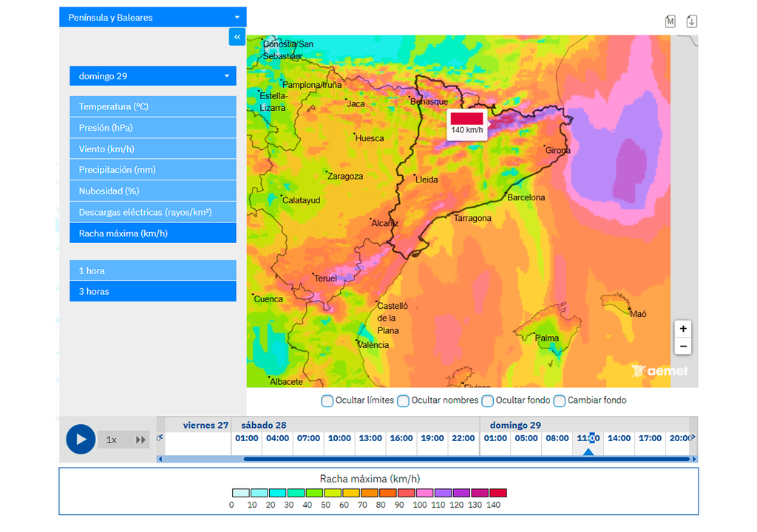This screenshot has height=532, width=757.
Task: Click the domingo 29 timeline day label
Action: pos(515,426)
